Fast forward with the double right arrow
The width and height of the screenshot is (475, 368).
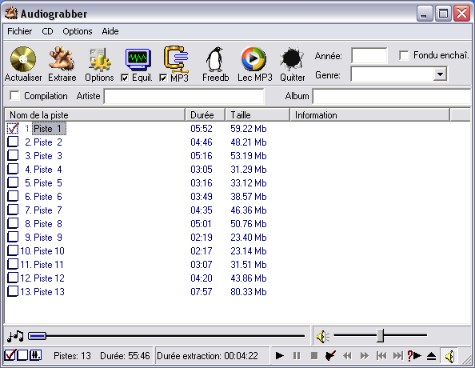[364, 356]
